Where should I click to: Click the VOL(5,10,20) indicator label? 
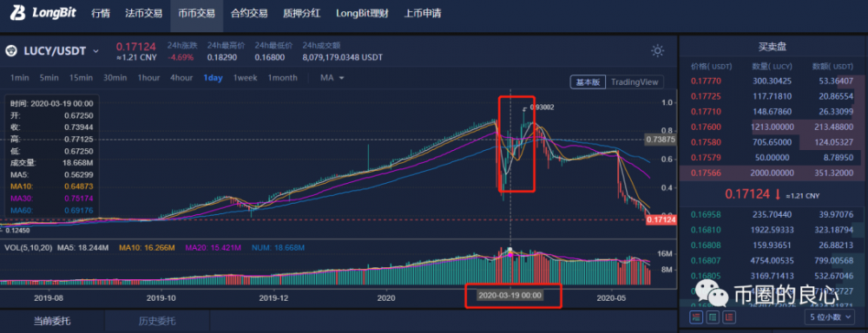click(x=28, y=247)
